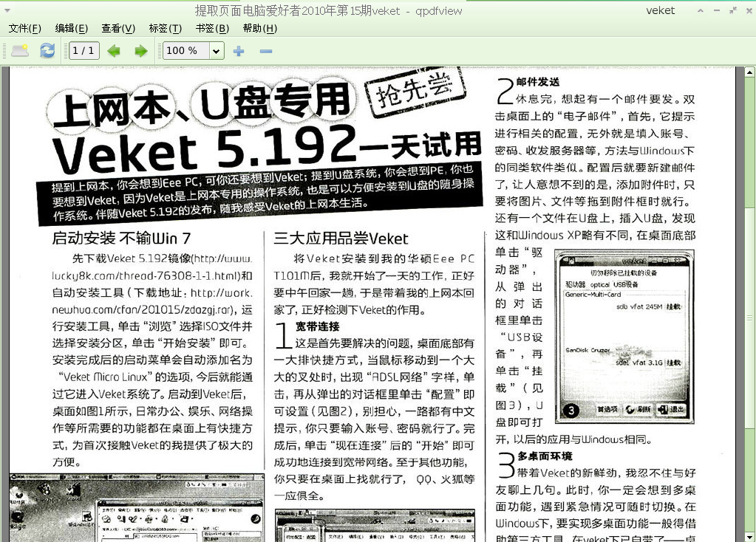Open the 100 % zoom dropdown arrow
Screen dimensions: 756x542
[x=217, y=51]
